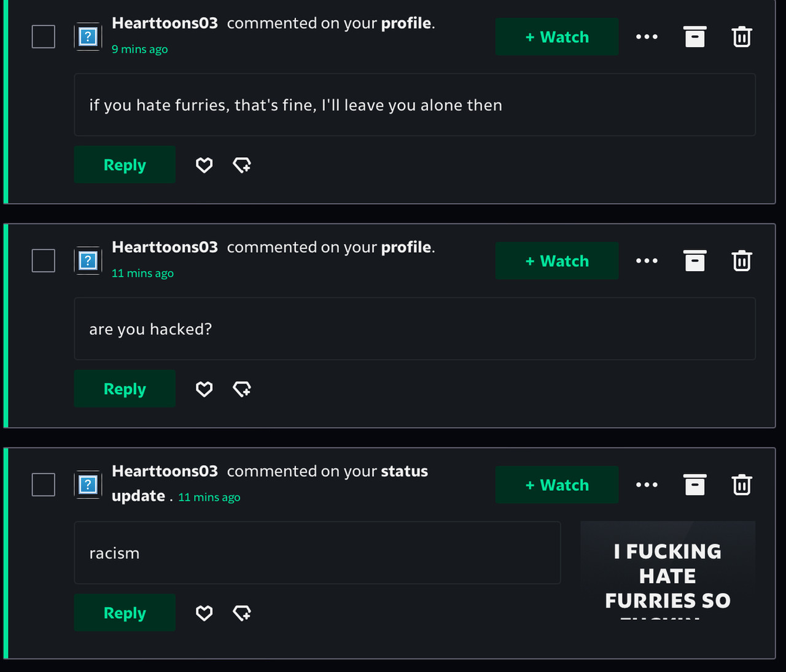Give a badge on 'are you hacked?' comment

coord(241,389)
